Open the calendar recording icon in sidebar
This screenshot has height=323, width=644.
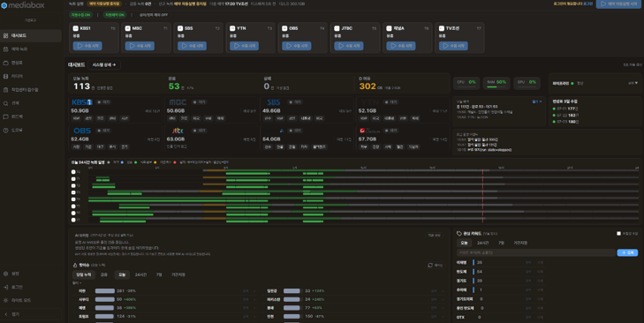(x=6, y=49)
